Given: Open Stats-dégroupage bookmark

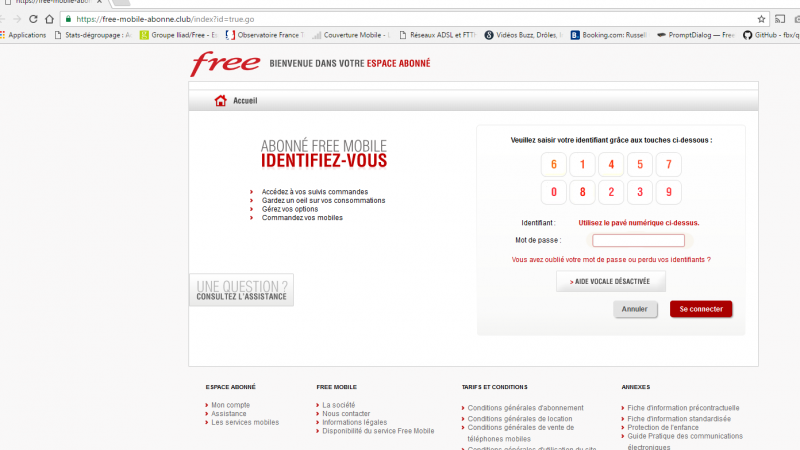Looking at the screenshot, I should click(93, 35).
